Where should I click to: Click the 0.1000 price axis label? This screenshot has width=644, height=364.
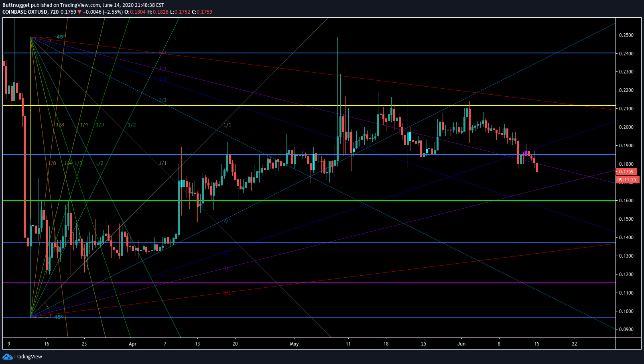[626, 311]
